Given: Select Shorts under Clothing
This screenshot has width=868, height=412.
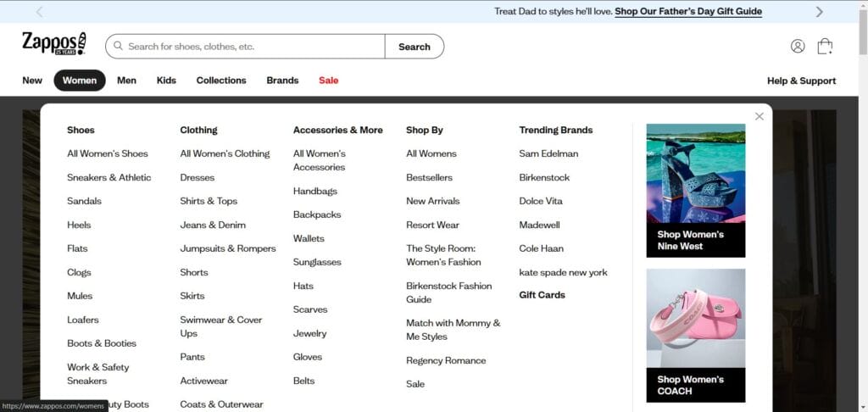Looking at the screenshot, I should [194, 272].
